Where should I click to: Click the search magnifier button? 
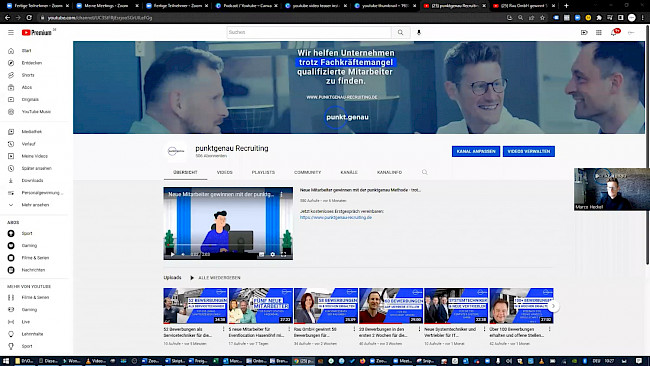pyautogui.click(x=400, y=32)
